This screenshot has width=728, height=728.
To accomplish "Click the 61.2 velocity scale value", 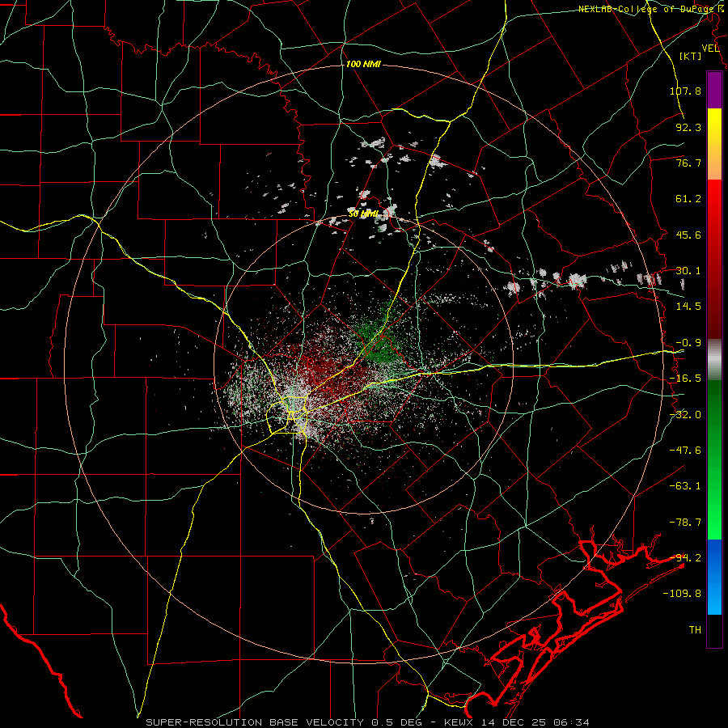I will coord(688,199).
